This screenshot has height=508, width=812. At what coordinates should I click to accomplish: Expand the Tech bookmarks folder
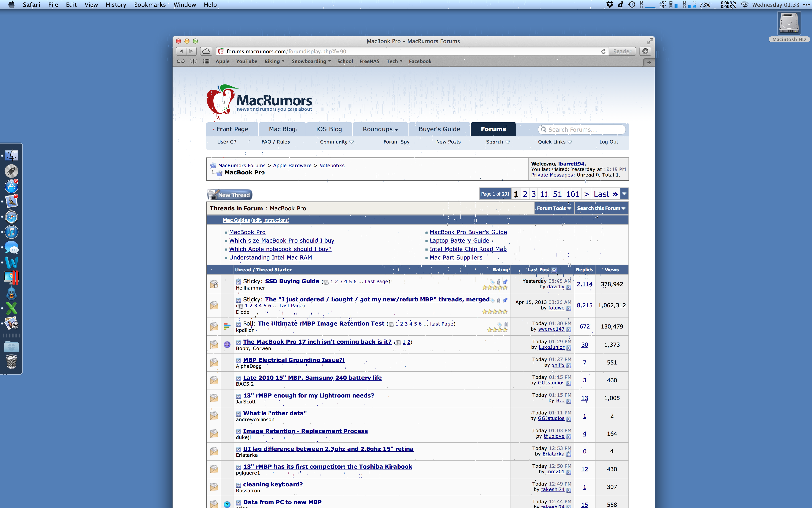394,61
